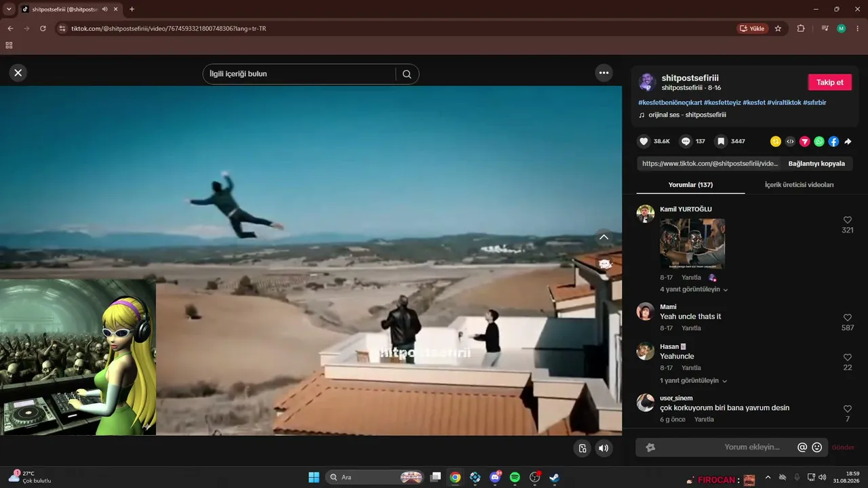Focus the Yorum ekleyin comment field

click(x=724, y=447)
